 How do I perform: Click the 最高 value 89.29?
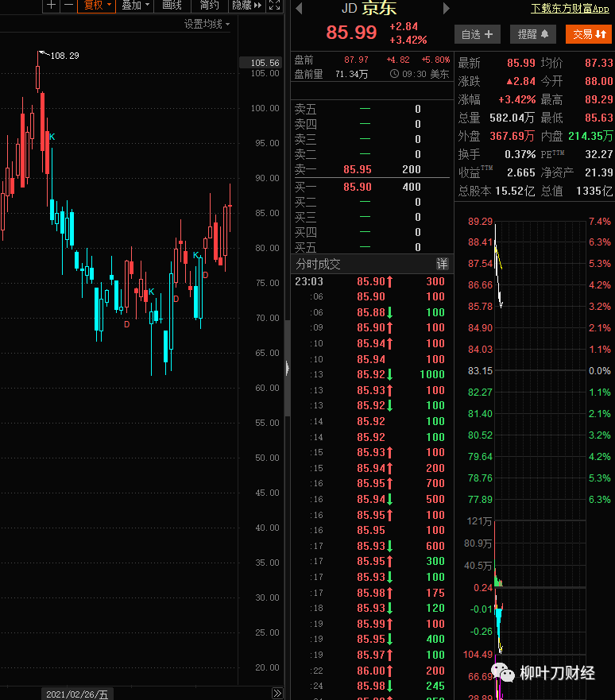[599, 99]
